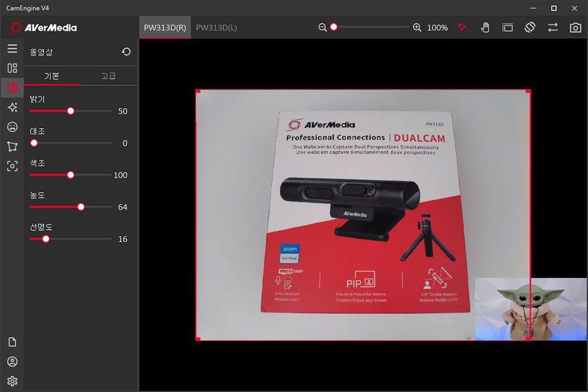
Task: Click the zoom level slider handle
Action: point(334,27)
